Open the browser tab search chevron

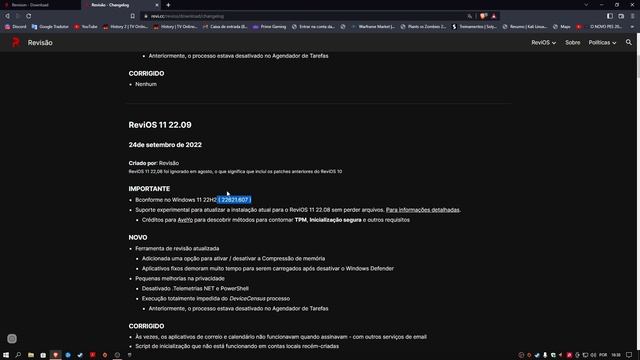(586, 5)
